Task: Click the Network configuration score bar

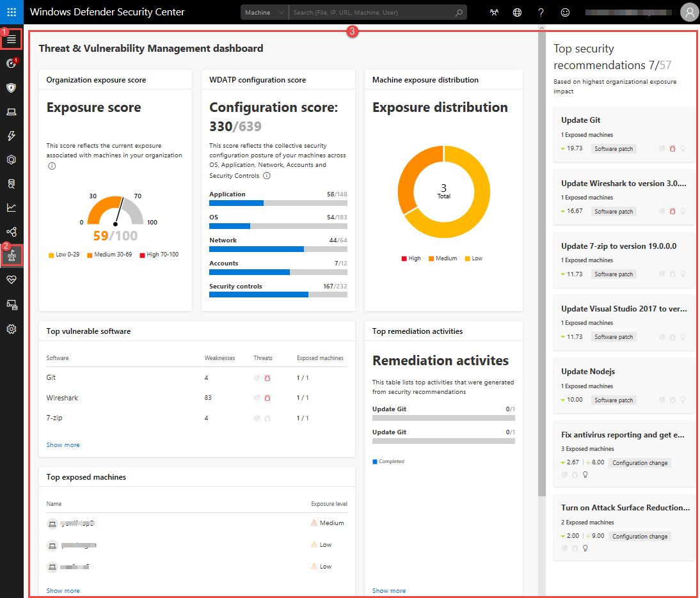Action: tap(278, 249)
